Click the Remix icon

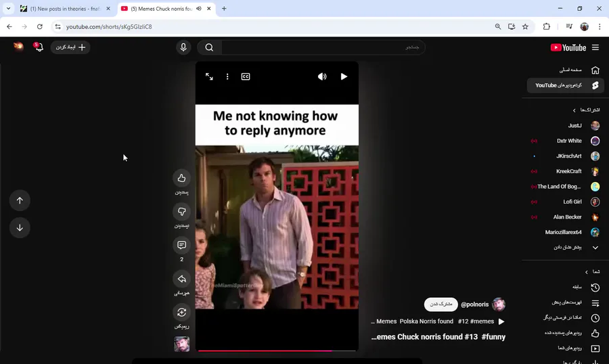click(x=181, y=313)
